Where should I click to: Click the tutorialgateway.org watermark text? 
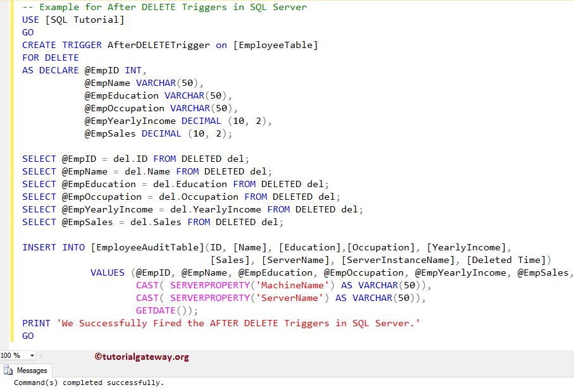pyautogui.click(x=141, y=356)
